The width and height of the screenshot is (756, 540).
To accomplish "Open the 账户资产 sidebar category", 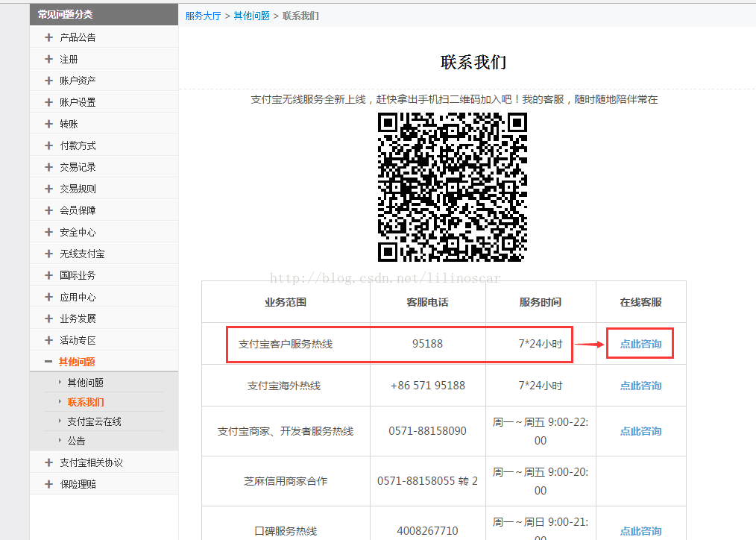I will click(78, 81).
